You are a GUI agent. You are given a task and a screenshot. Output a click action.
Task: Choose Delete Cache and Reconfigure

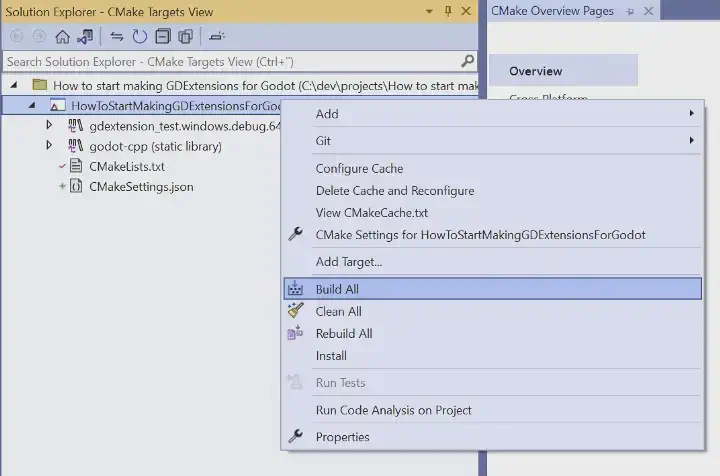[493, 190]
